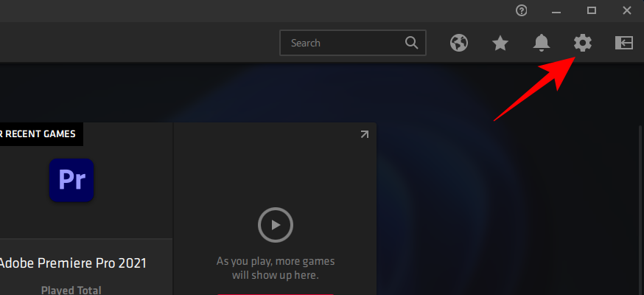Maximize the application window

click(x=592, y=10)
